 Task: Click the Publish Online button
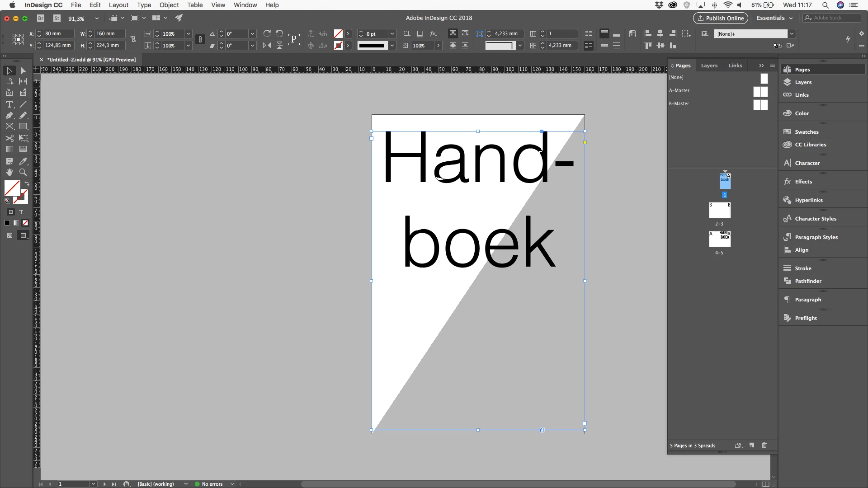point(720,18)
